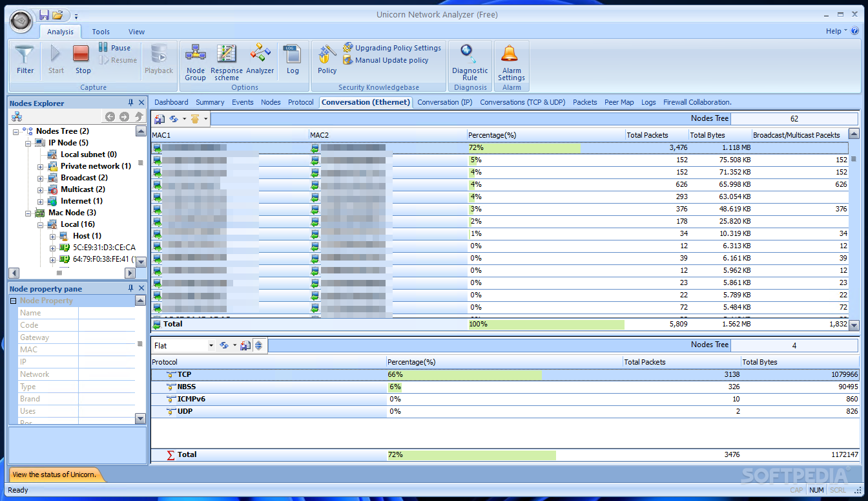The image size is (868, 501).
Task: Expand the Private network node
Action: click(40, 166)
